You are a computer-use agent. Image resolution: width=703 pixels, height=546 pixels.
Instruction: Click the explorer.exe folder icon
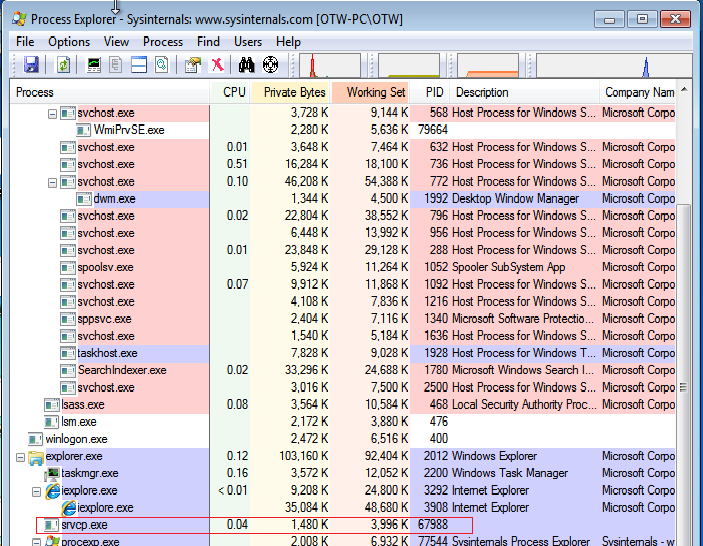coord(36,456)
